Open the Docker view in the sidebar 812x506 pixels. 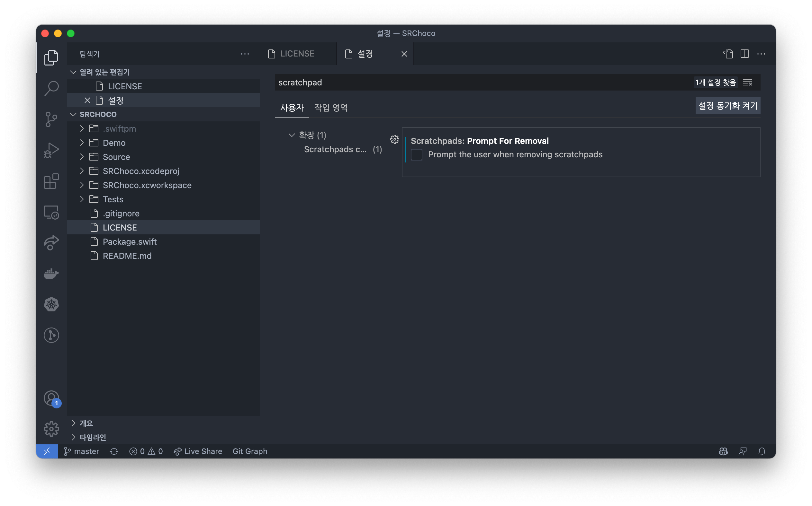51,274
